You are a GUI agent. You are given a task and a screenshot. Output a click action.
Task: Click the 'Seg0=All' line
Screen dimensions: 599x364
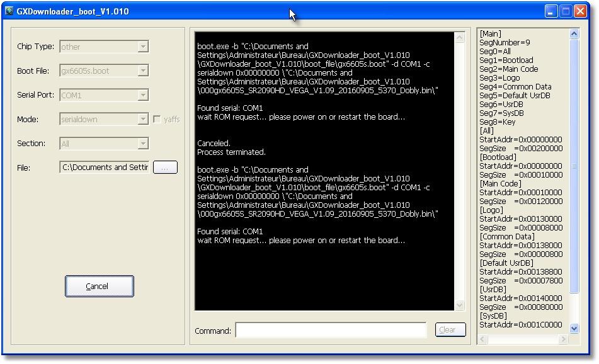pos(494,51)
